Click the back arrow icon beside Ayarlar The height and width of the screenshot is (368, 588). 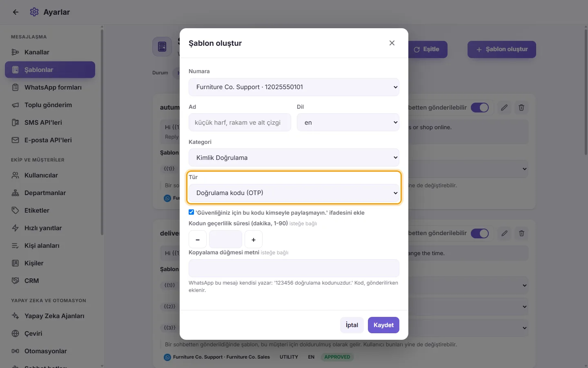pyautogui.click(x=16, y=12)
